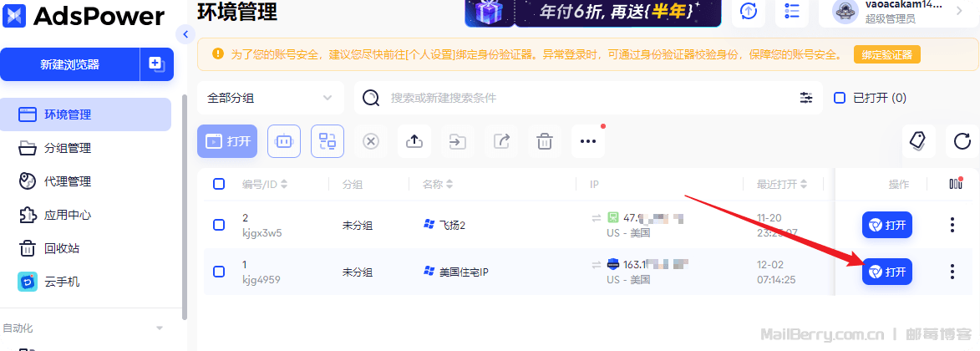
Task: Click the RPA robot toolbar icon
Action: click(x=284, y=141)
